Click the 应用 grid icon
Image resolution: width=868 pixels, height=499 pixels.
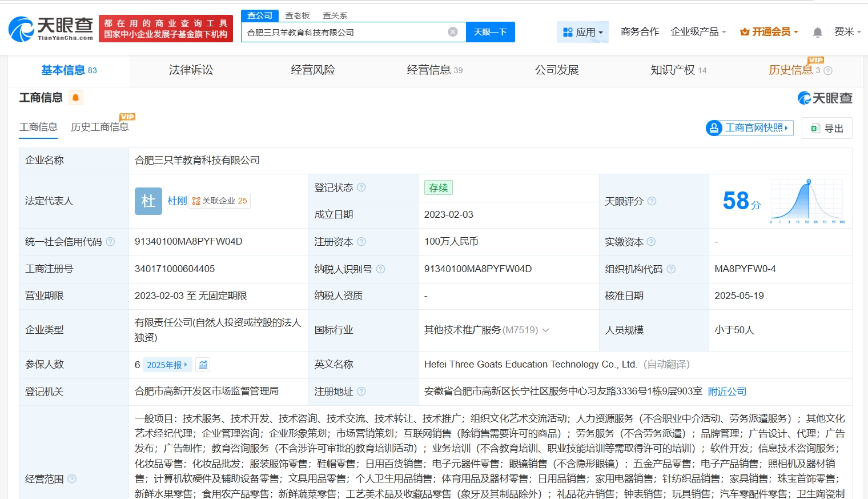[x=568, y=32]
